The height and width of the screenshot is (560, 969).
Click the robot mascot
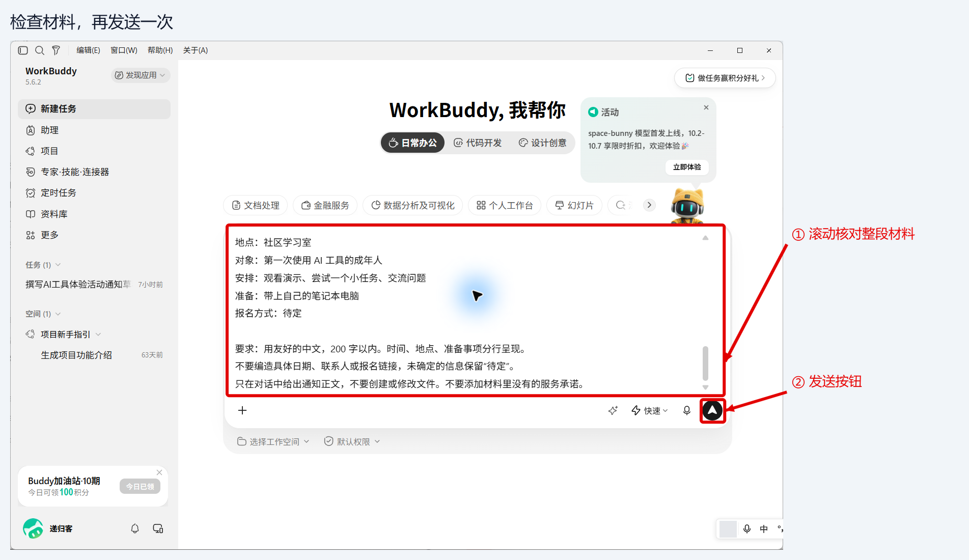coord(687,205)
